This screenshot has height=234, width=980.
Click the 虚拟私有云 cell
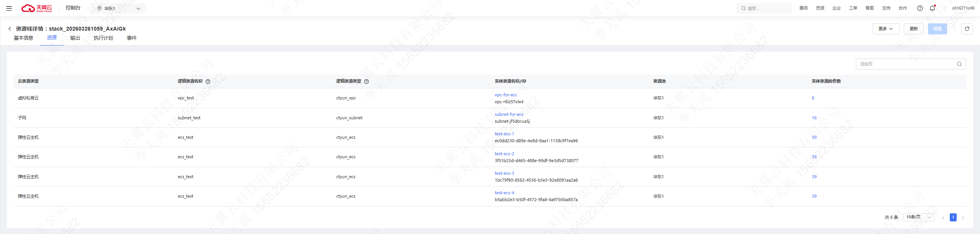[x=28, y=98]
